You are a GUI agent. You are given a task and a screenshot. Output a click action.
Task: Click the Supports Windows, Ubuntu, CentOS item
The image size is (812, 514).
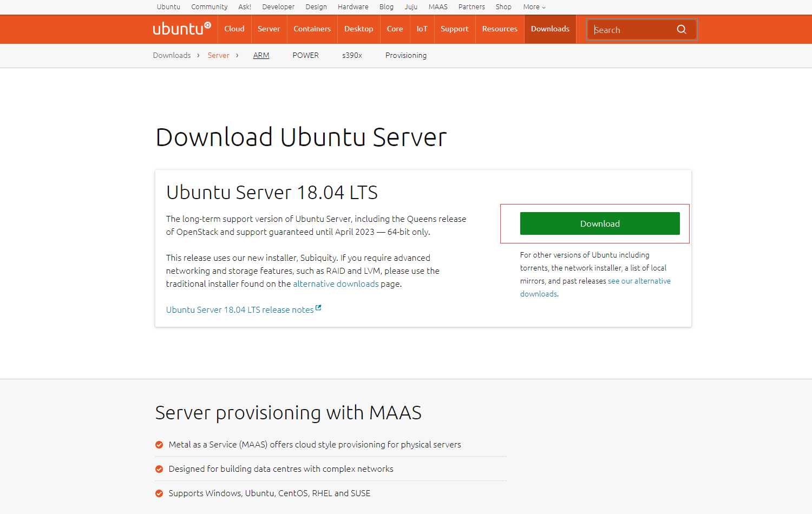tap(331, 493)
